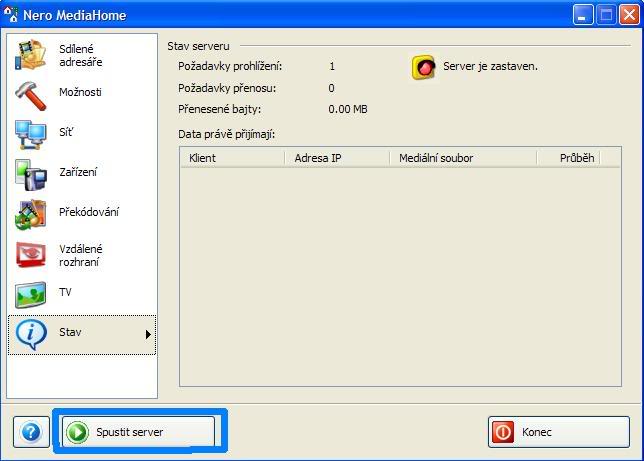Select the Síť network computers icon
The image size is (644, 461).
coord(30,133)
